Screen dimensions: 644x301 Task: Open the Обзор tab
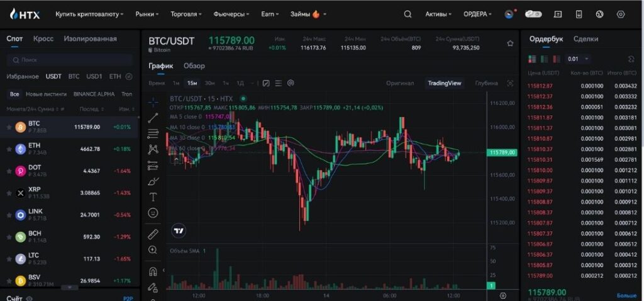point(194,65)
